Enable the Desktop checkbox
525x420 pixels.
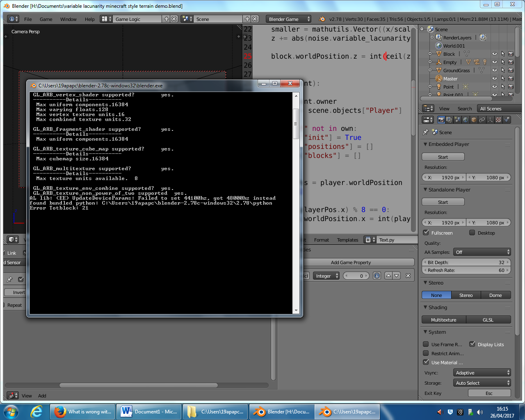point(472,233)
